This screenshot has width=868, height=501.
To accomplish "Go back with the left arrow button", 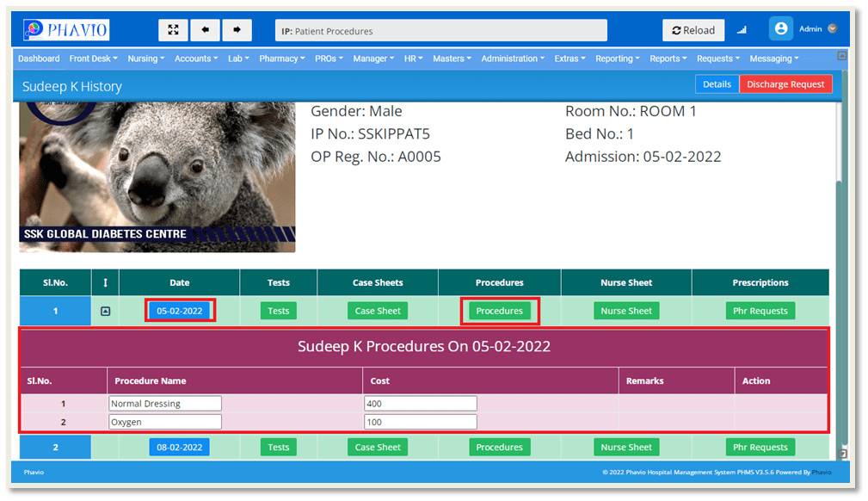I will point(206,30).
